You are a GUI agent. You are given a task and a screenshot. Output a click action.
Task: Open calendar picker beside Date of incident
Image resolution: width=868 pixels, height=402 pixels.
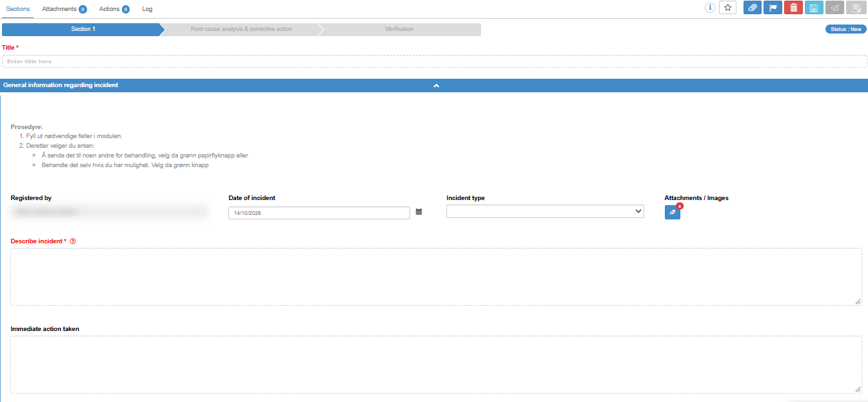click(x=419, y=212)
